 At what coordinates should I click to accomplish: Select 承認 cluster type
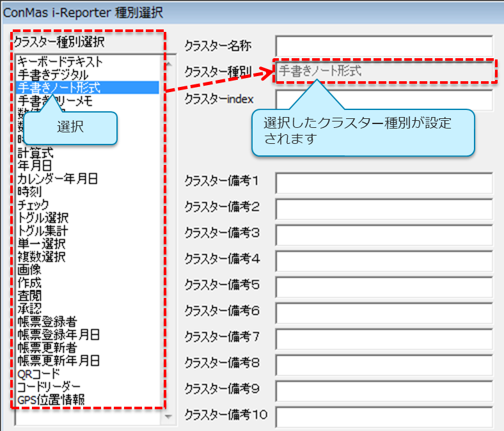point(29,310)
